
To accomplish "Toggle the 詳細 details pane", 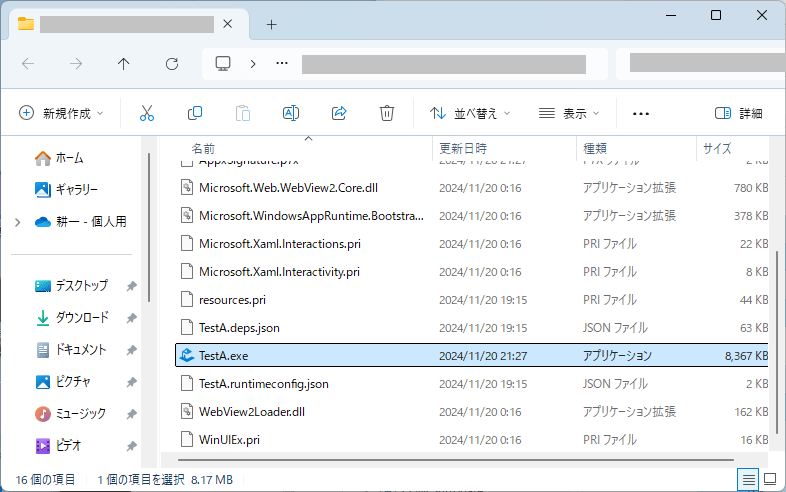I will click(x=738, y=113).
